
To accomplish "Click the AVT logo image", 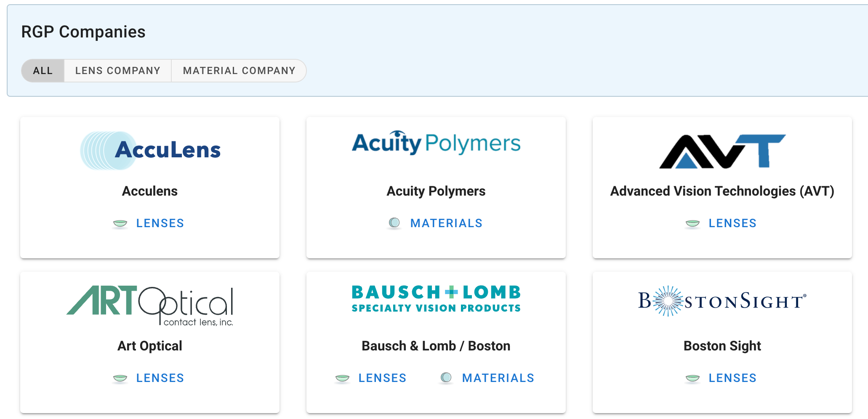I will pyautogui.click(x=722, y=151).
